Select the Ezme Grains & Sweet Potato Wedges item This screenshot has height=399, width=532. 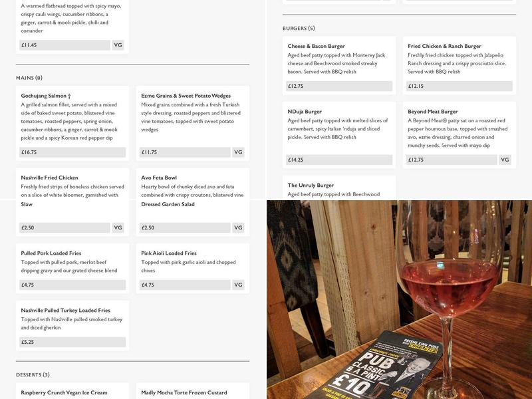193,123
